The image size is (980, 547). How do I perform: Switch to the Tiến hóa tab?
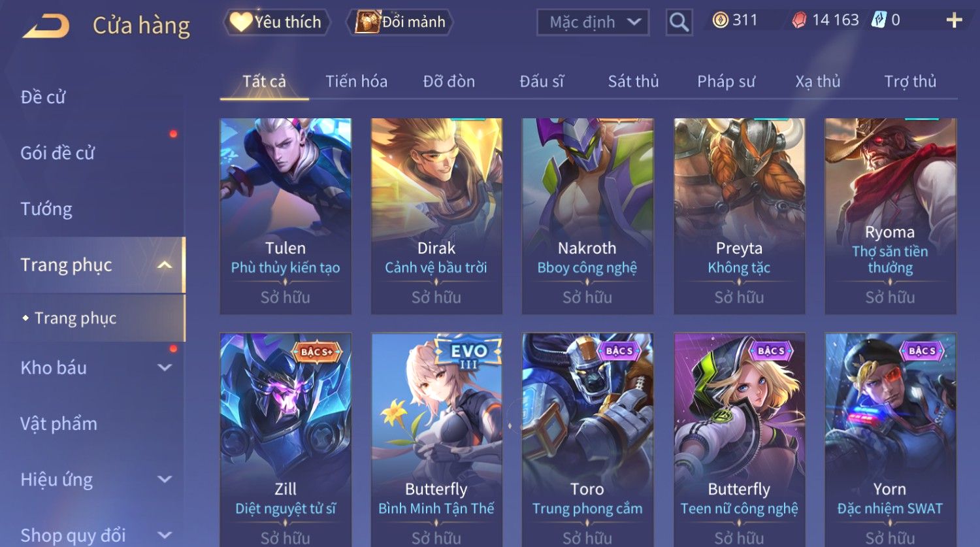(356, 82)
